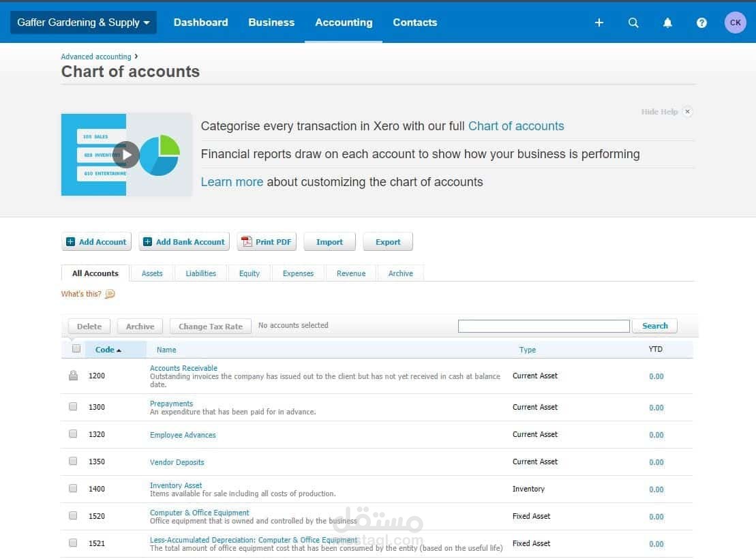756x559 pixels.
Task: Click the Print PDF button
Action: point(267,241)
